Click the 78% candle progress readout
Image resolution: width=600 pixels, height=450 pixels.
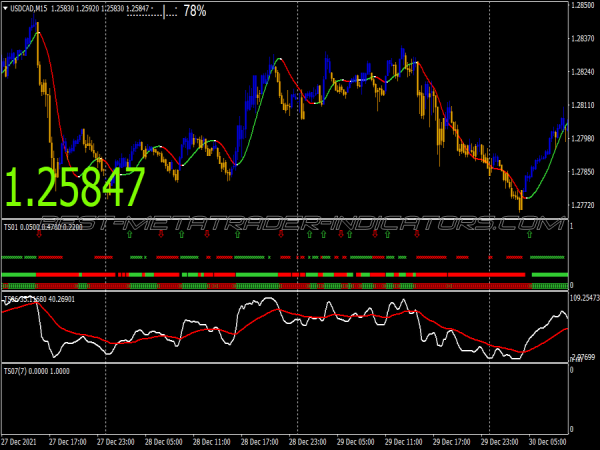(x=195, y=11)
